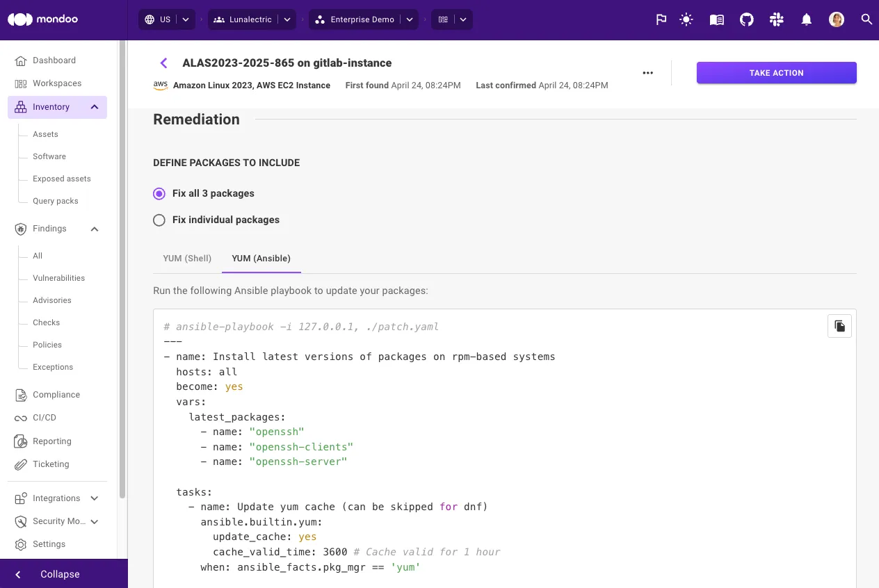Open Query packs under Inventory
This screenshot has width=879, height=588.
[x=56, y=201]
